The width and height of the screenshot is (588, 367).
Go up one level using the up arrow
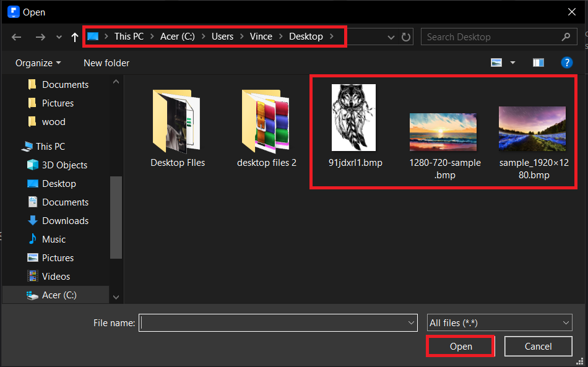[x=74, y=37]
